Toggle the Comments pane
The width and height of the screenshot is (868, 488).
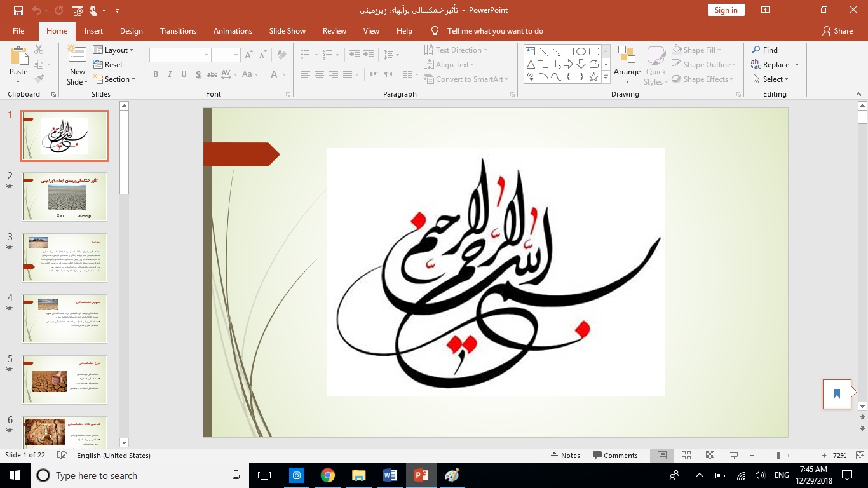coord(615,456)
